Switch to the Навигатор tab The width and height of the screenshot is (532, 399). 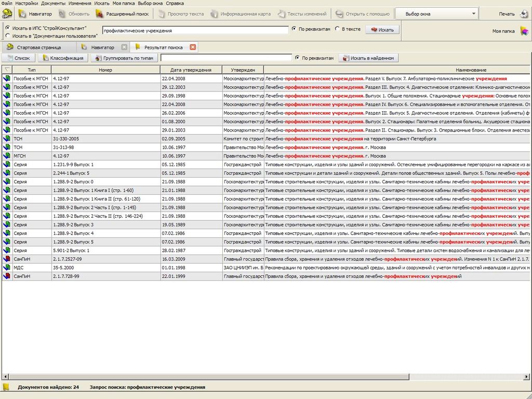click(x=102, y=47)
